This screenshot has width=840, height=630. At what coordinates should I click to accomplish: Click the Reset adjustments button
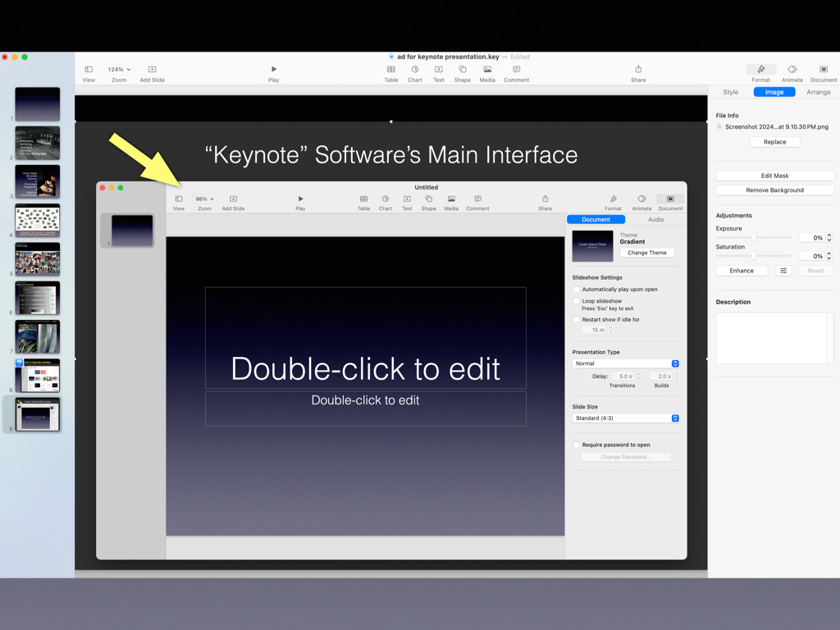click(x=815, y=271)
